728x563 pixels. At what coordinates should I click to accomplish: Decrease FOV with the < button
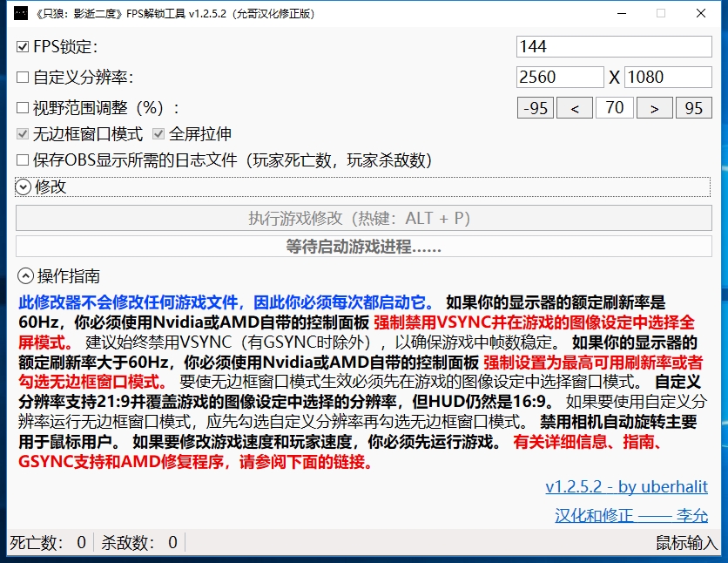[575, 108]
